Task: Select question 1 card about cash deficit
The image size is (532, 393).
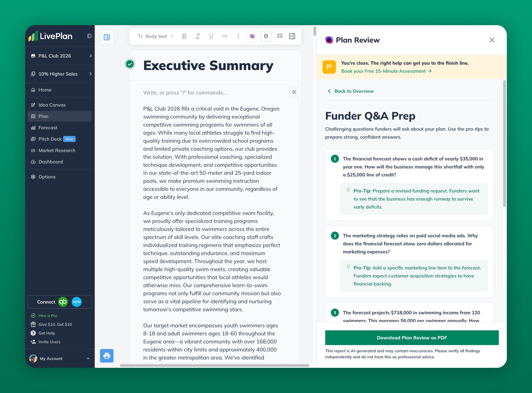Action: (x=410, y=185)
